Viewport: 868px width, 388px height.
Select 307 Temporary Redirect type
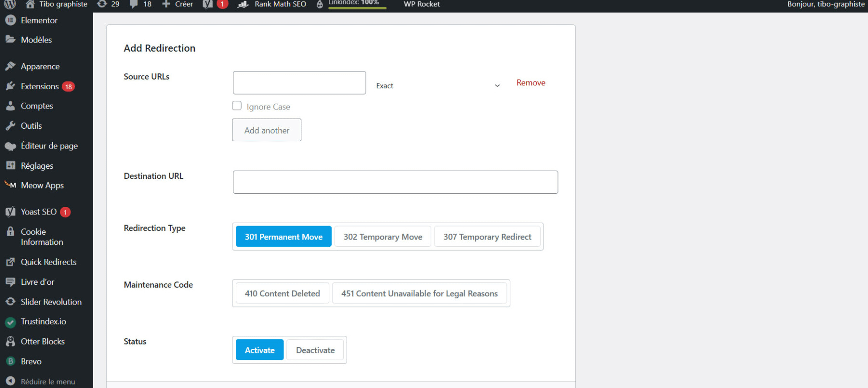488,237
